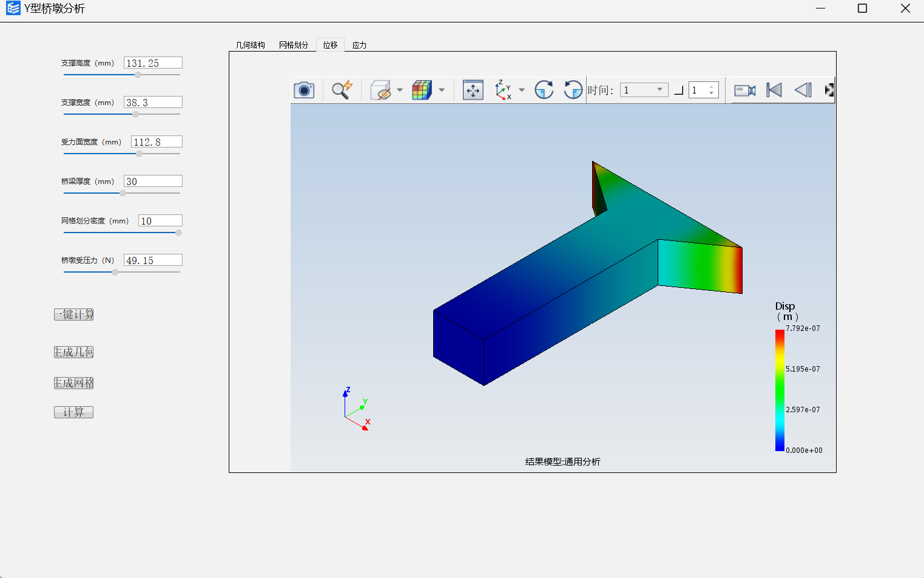Click the camera snapshot icon
Screen dimensions: 924x578
coord(304,90)
